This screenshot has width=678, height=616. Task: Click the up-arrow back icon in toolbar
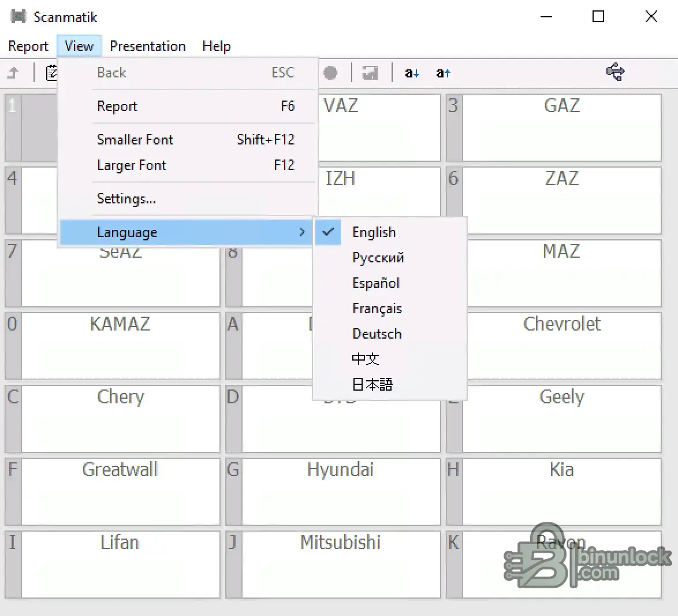(13, 73)
